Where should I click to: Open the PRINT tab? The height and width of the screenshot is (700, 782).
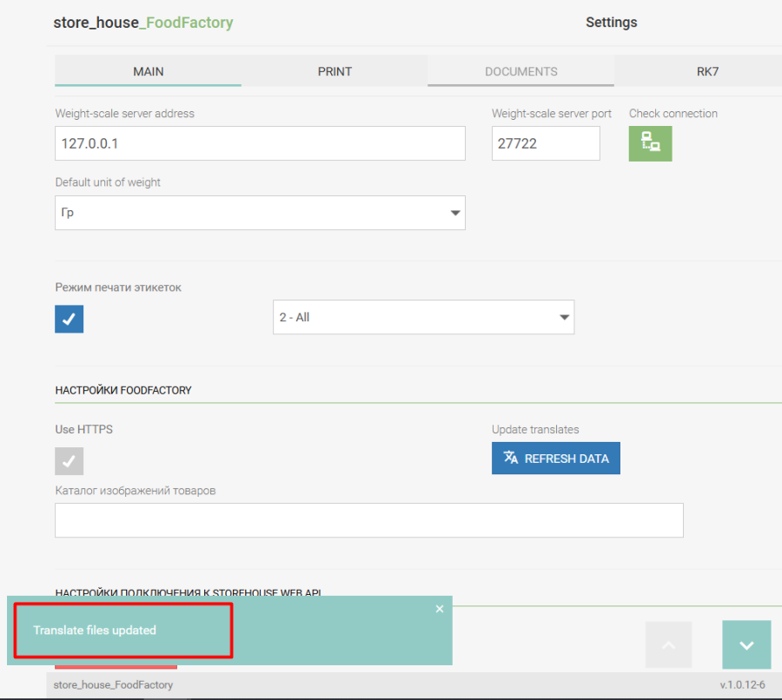click(x=335, y=71)
